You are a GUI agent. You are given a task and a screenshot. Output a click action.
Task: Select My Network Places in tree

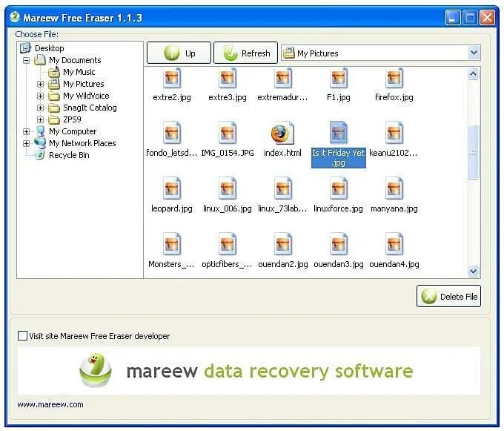82,143
